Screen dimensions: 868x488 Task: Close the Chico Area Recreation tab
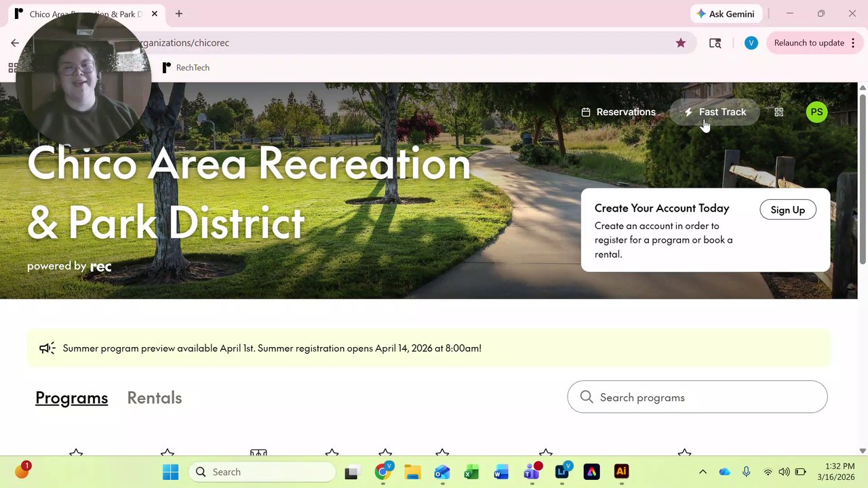[155, 14]
